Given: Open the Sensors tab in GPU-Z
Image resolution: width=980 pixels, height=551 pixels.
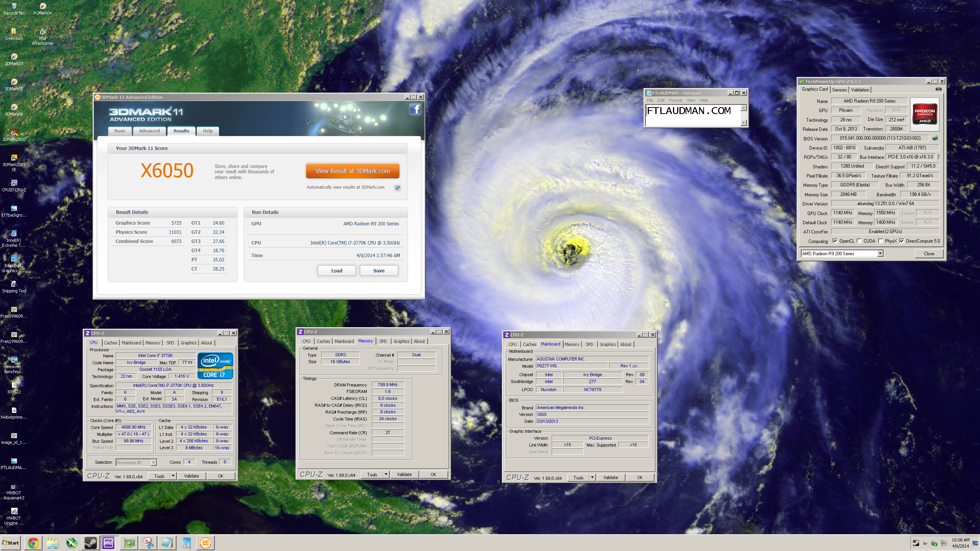Looking at the screenshot, I should point(839,90).
